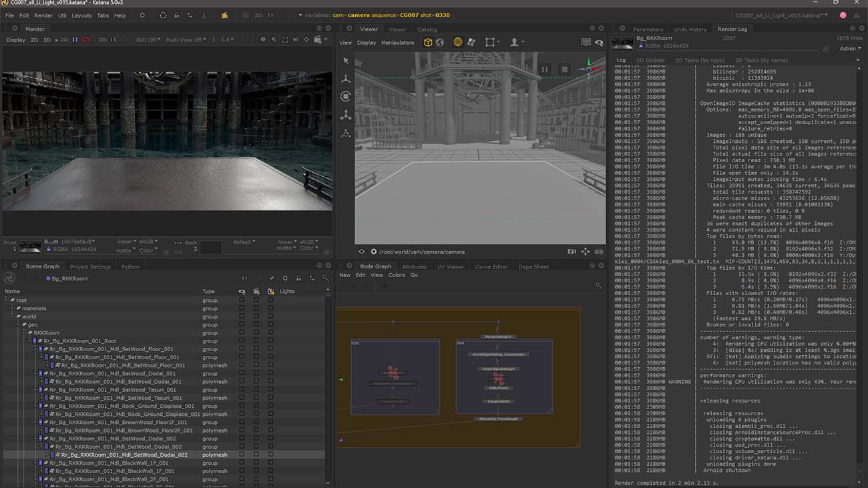Screen dimensions: 868x488
Task: Click the translate manipulator tool in Viewer
Action: [x=346, y=79]
